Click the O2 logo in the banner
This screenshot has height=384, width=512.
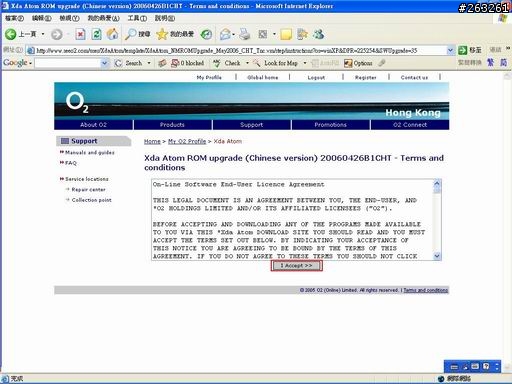[x=77, y=102]
